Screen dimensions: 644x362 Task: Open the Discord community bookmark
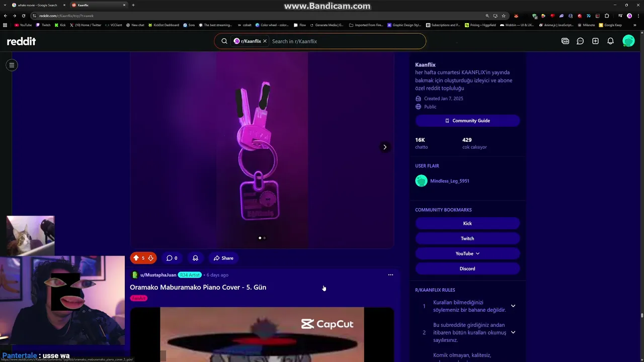click(467, 268)
